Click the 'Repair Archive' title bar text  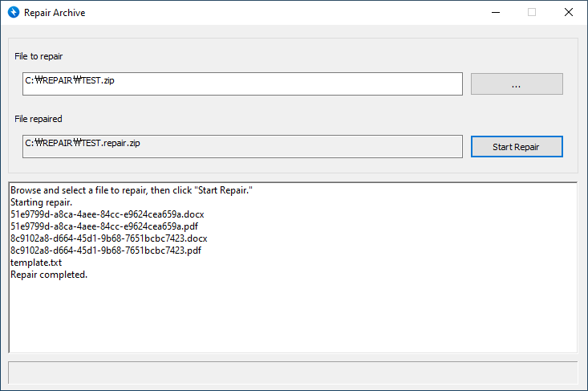tap(55, 13)
